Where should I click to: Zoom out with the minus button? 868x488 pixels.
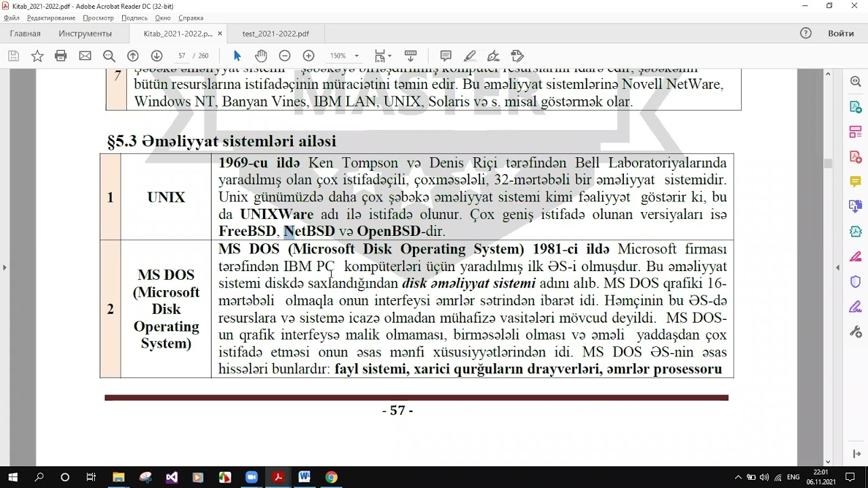pyautogui.click(x=285, y=56)
